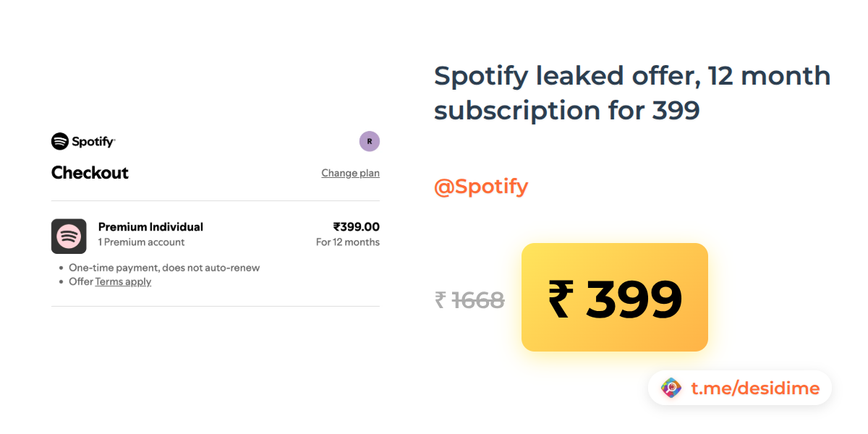Click the Offer bullet text
Viewport: 868px width, 434px height.
click(x=81, y=281)
